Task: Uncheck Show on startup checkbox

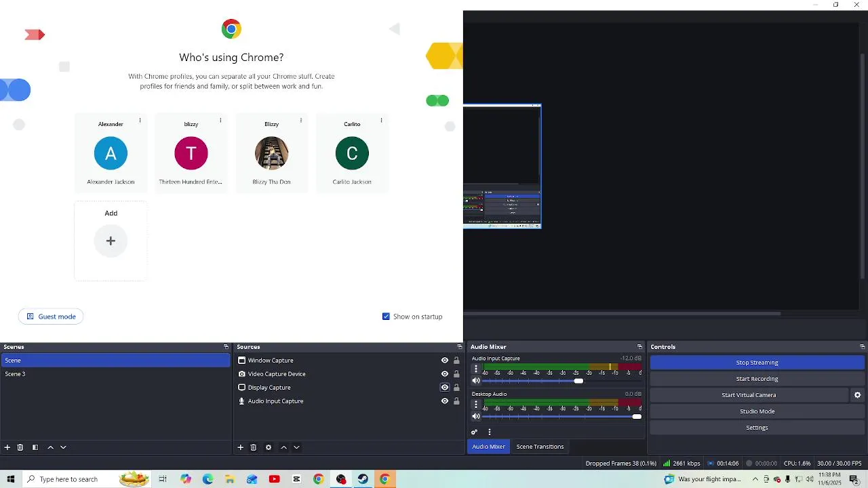Action: [x=386, y=317]
